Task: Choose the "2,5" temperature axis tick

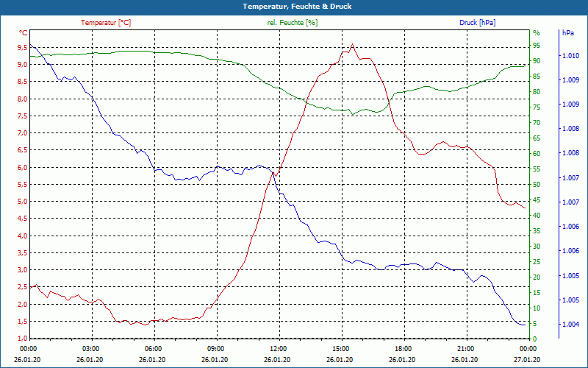Action: 23,287
